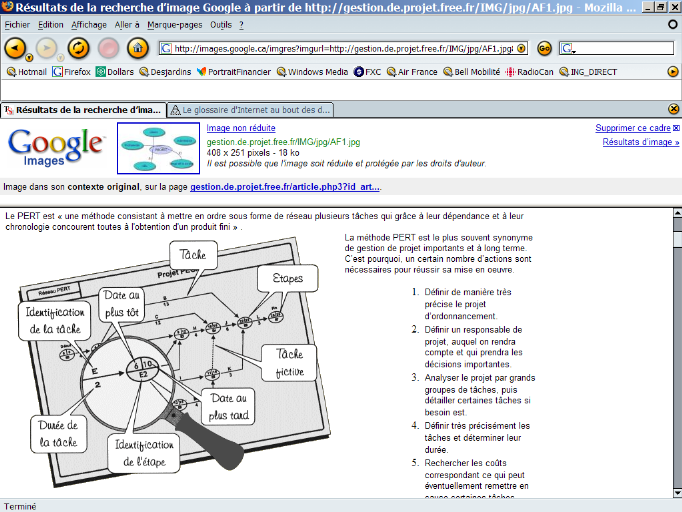Click the Stop loading button
Image resolution: width=682 pixels, height=512 pixels.
coord(109,48)
